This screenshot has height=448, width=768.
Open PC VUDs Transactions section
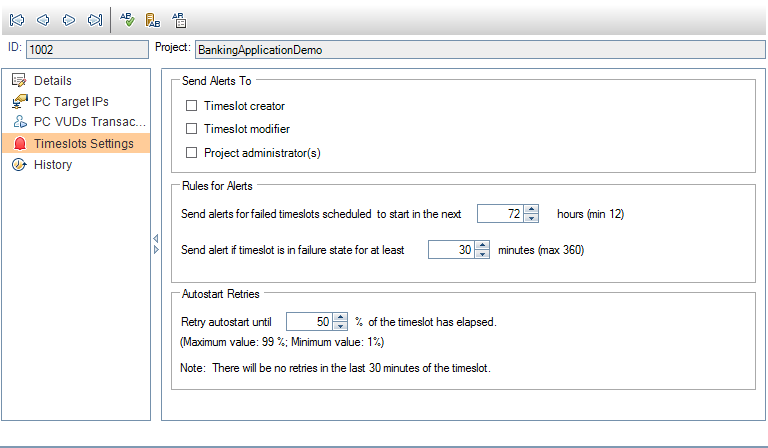pyautogui.click(x=90, y=123)
